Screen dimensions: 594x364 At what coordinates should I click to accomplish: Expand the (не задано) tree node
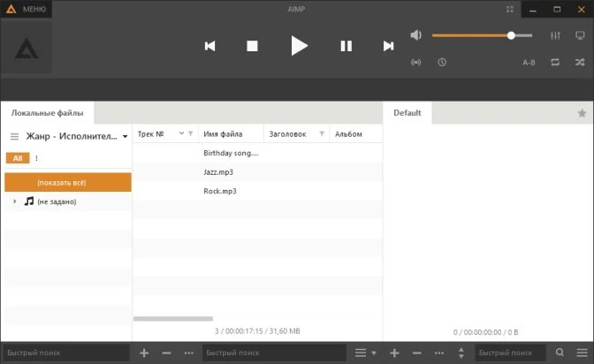point(15,201)
